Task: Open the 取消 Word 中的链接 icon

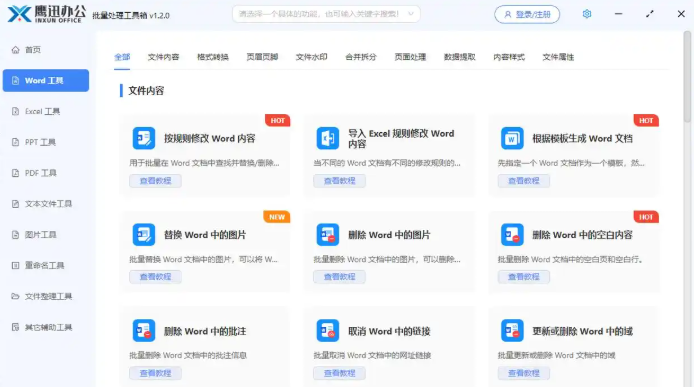Action: pos(328,331)
